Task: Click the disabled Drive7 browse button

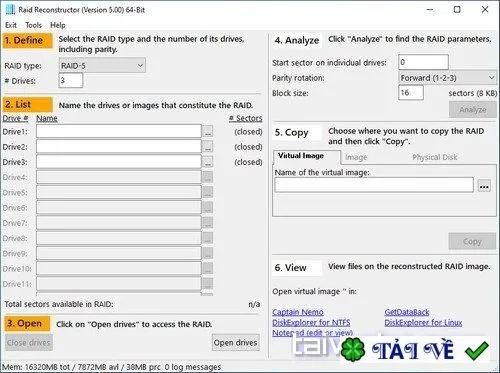Action: pyautogui.click(x=208, y=223)
